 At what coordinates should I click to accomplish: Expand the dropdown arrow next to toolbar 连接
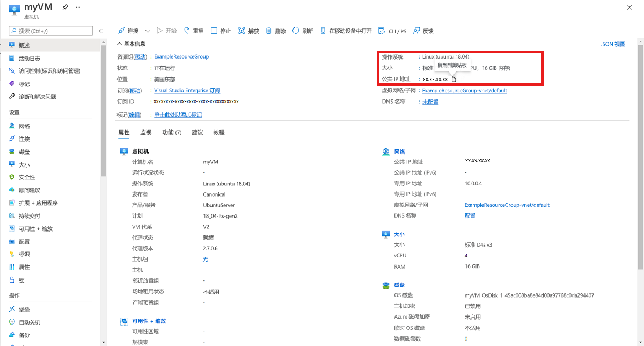pos(148,31)
